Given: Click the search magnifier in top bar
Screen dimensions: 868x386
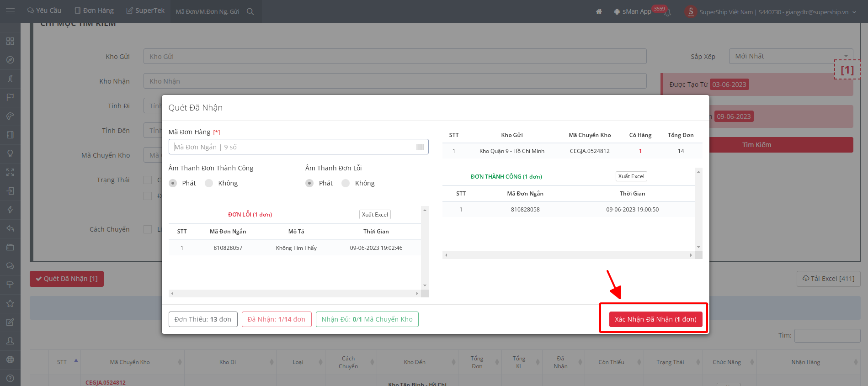Looking at the screenshot, I should pos(250,11).
